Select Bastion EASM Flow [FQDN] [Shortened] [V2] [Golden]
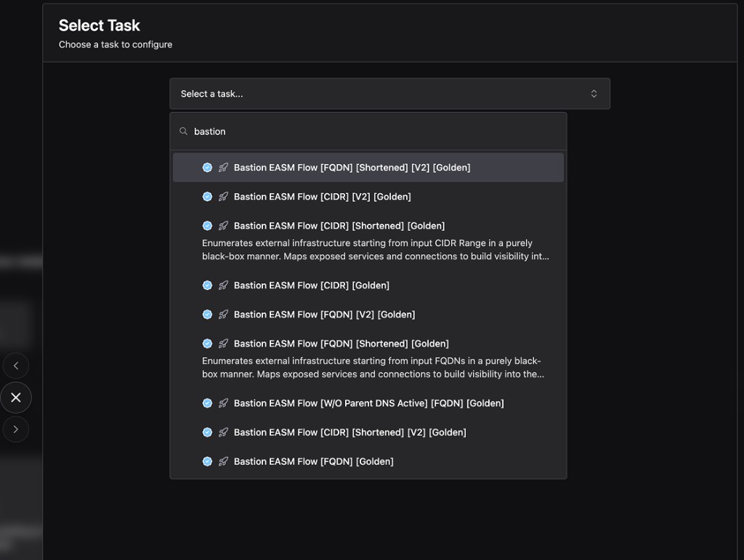The image size is (744, 560). point(368,167)
